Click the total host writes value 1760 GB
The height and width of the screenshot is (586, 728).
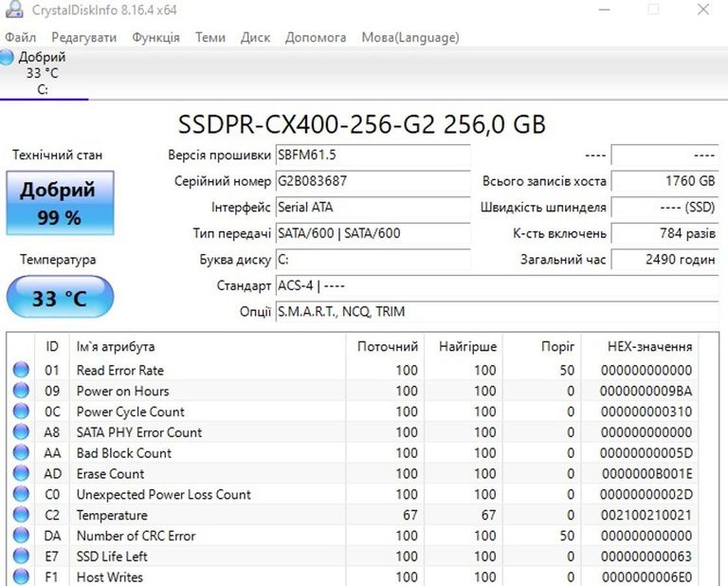[x=664, y=180]
